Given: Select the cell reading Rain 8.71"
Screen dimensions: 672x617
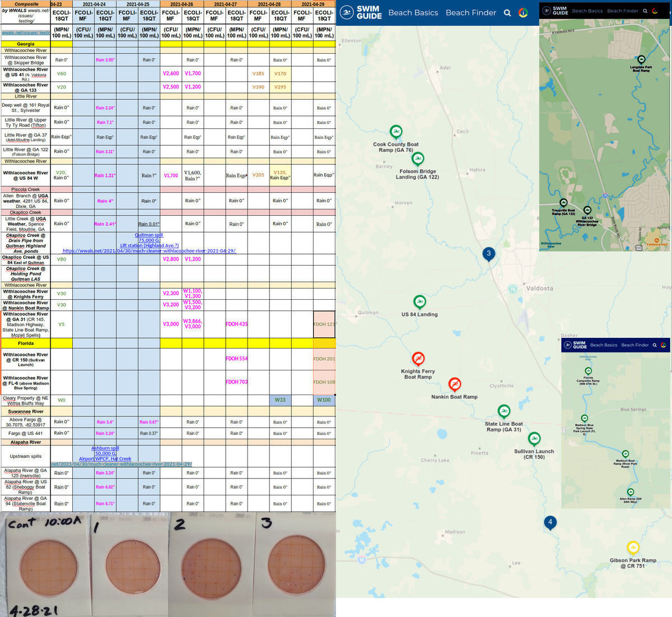Looking at the screenshot, I should [105, 504].
